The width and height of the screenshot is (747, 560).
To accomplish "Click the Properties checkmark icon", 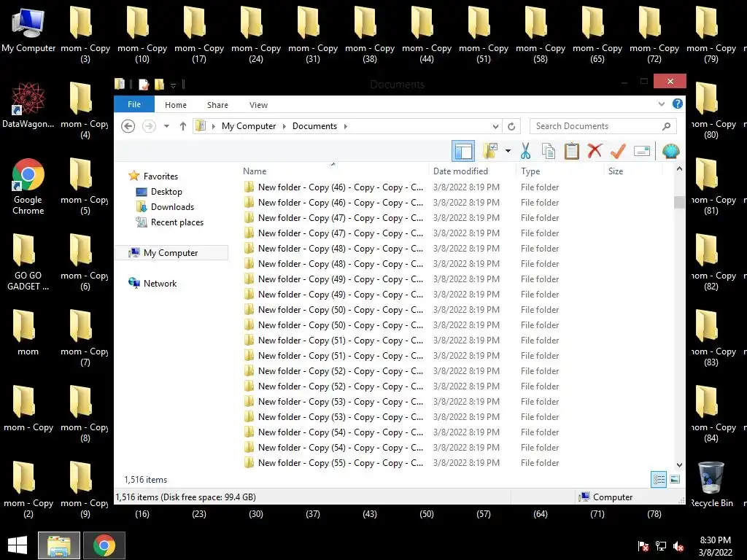I will 618,151.
